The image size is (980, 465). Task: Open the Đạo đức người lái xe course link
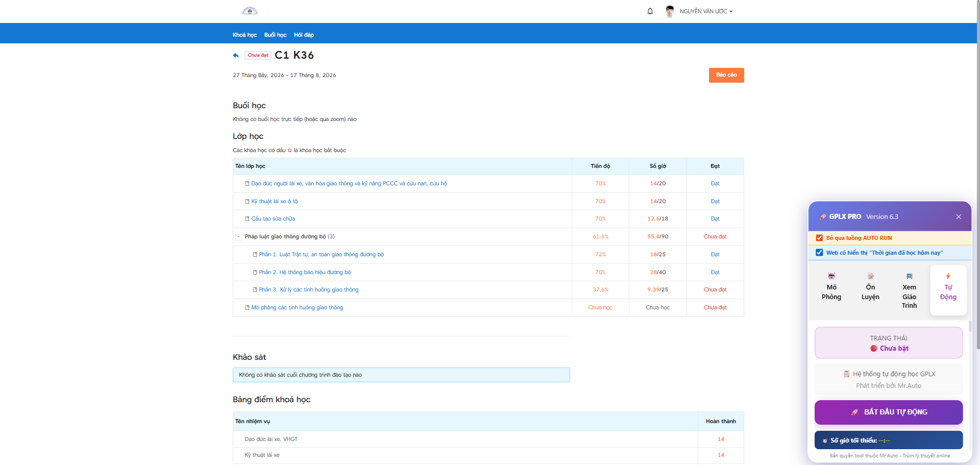(x=349, y=184)
